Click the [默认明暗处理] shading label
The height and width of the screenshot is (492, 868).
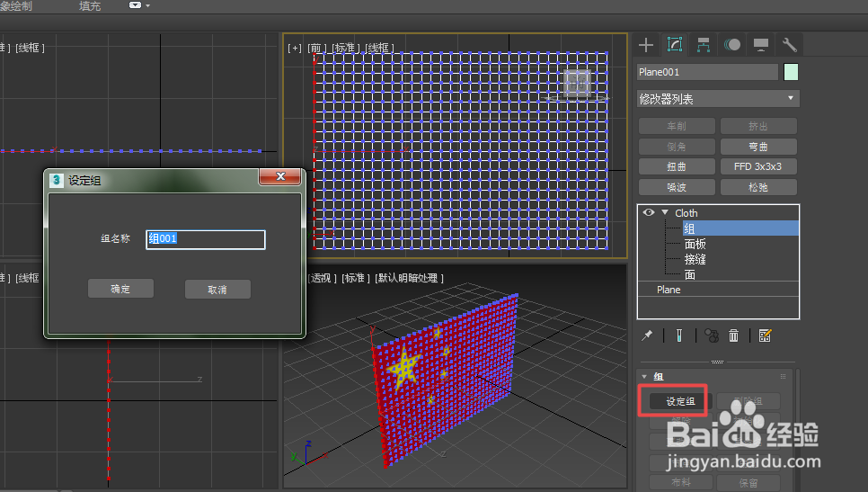coord(409,278)
